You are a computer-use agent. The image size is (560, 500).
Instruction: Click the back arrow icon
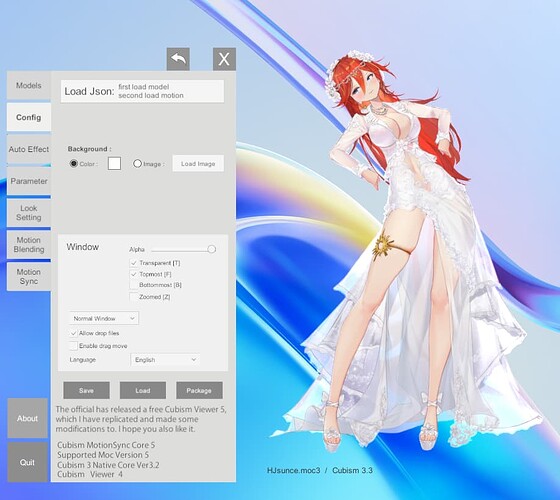point(178,59)
